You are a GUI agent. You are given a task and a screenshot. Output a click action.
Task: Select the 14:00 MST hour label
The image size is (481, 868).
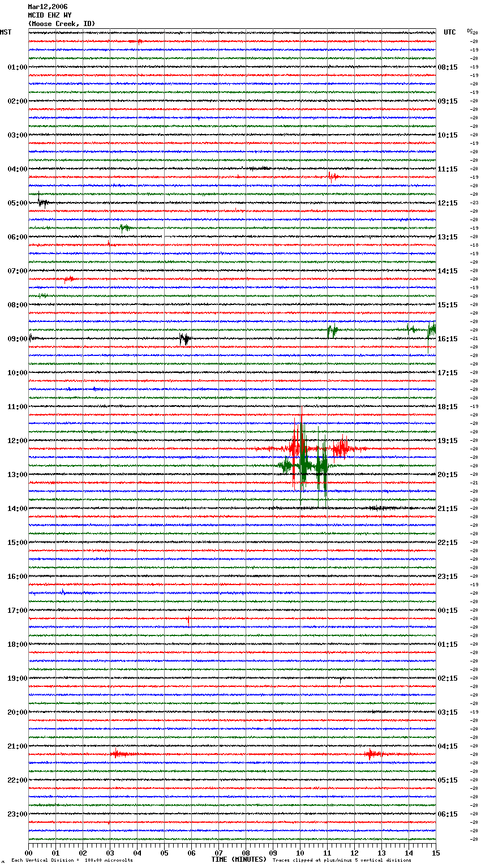pos(18,509)
